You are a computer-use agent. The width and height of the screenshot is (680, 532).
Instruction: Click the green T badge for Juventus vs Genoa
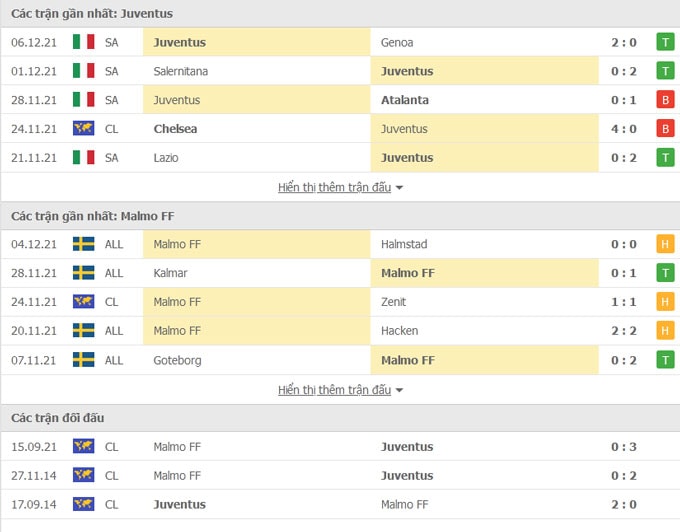click(665, 42)
